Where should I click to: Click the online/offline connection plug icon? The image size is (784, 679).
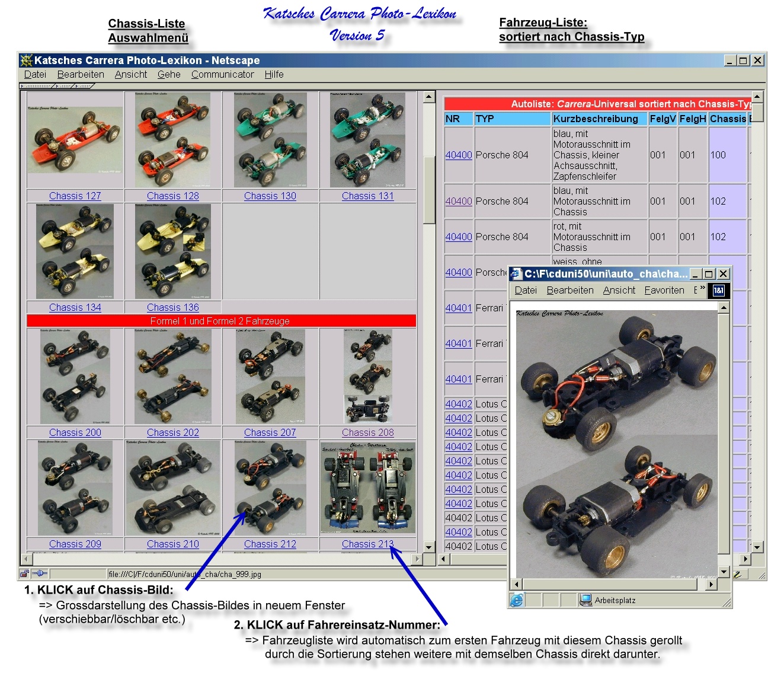[39, 573]
